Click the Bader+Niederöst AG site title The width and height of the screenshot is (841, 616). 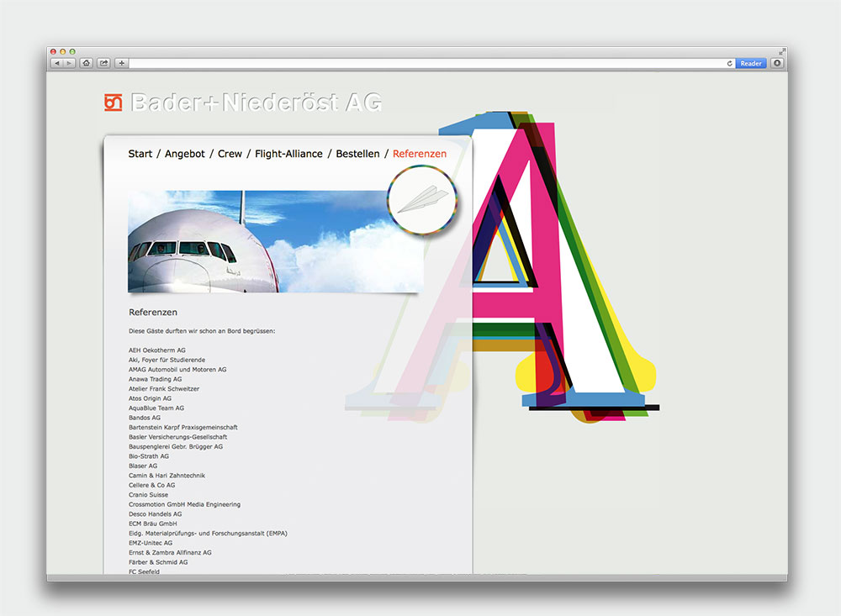[x=257, y=102]
